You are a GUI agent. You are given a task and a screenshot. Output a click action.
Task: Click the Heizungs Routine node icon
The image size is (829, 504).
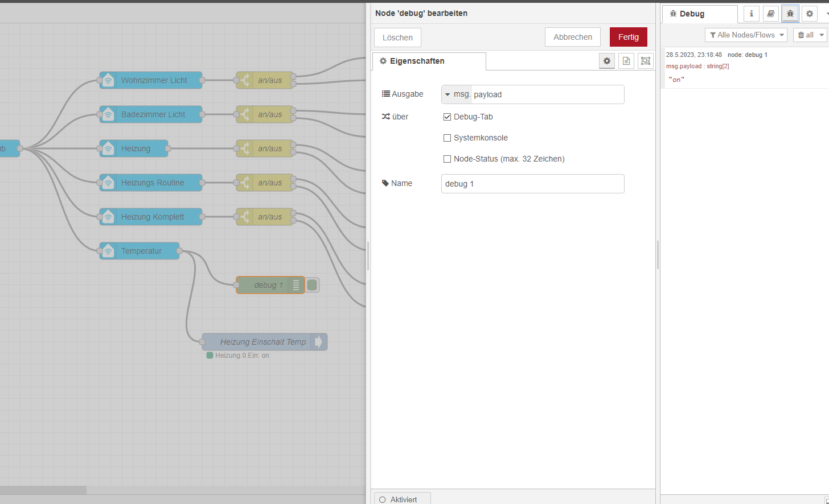(108, 183)
